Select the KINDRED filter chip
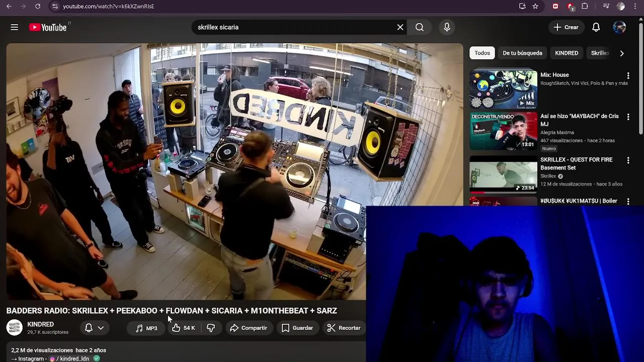 [x=567, y=53]
